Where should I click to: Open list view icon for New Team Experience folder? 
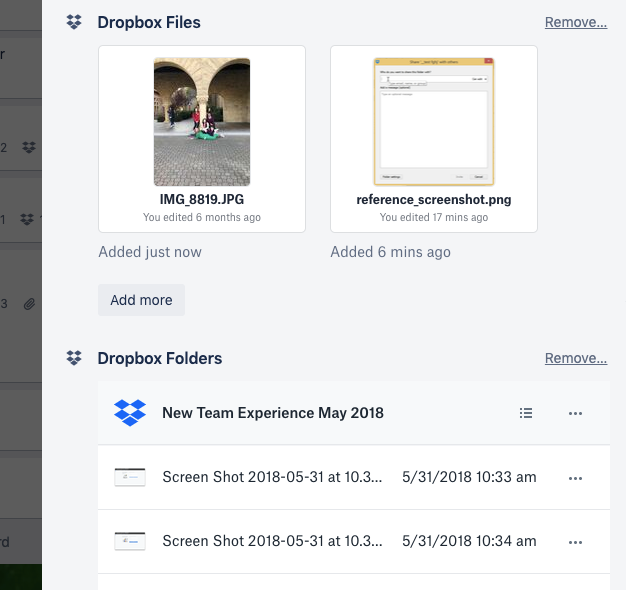(x=526, y=413)
